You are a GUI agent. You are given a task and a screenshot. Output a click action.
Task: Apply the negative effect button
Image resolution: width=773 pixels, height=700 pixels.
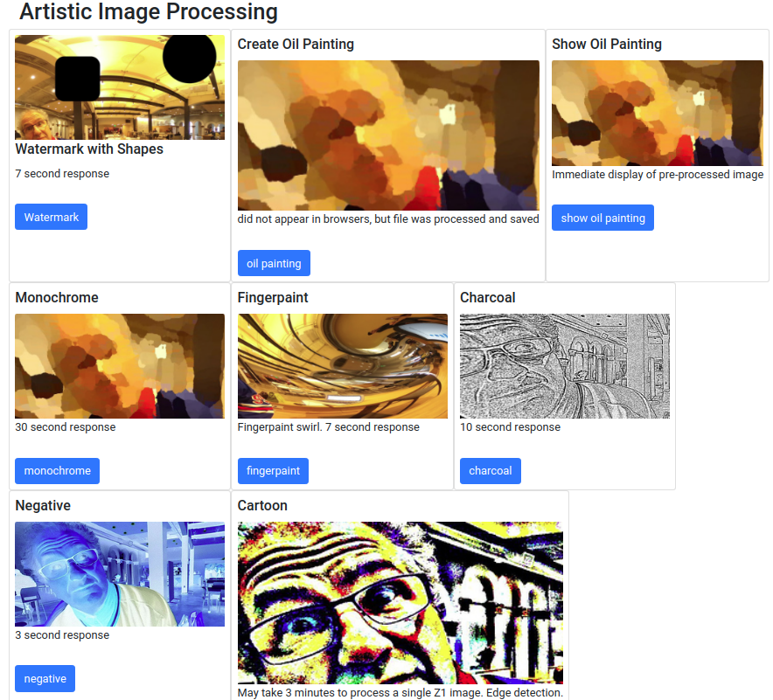point(45,678)
